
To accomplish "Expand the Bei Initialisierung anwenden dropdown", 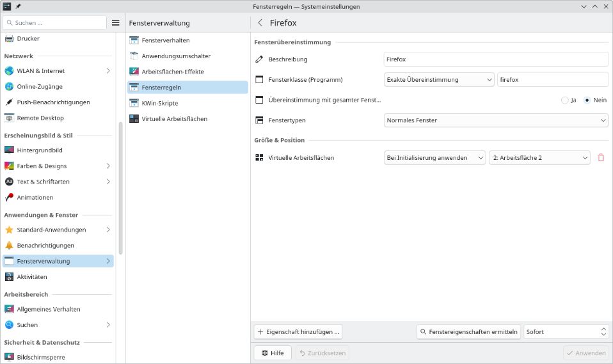I will point(434,157).
